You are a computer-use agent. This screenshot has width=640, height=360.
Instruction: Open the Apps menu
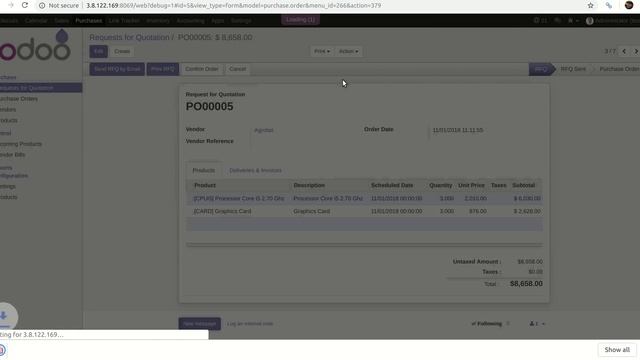[x=218, y=20]
